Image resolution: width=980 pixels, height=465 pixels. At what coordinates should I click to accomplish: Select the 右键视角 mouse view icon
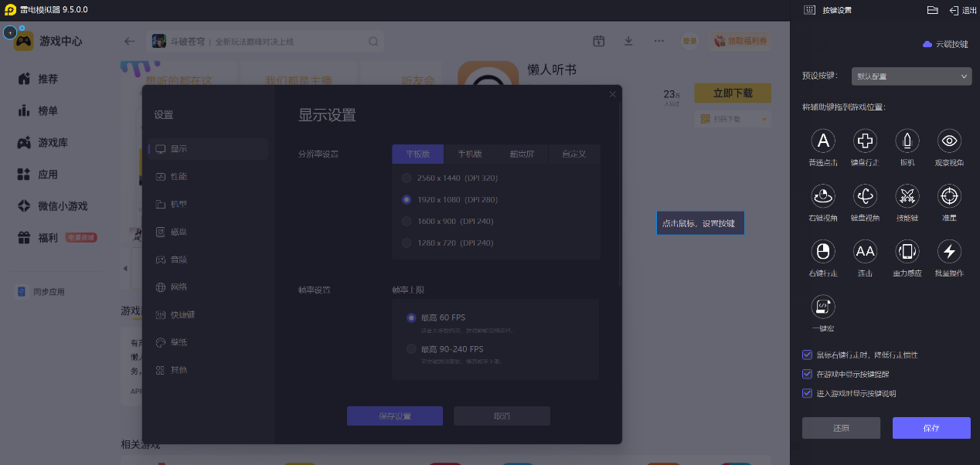pos(823,196)
